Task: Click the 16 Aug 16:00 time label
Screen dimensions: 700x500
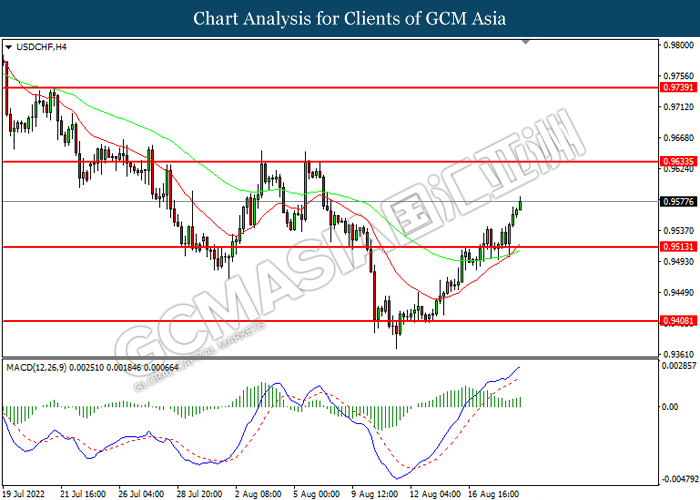Action: [493, 494]
